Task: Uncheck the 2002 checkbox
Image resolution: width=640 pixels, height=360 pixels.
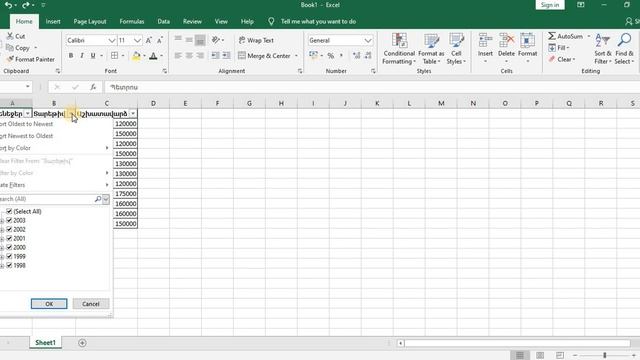Action: (x=9, y=229)
